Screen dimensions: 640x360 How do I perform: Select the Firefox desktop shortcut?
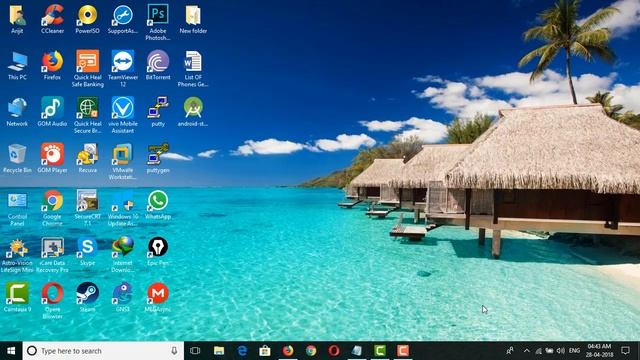tap(53, 65)
